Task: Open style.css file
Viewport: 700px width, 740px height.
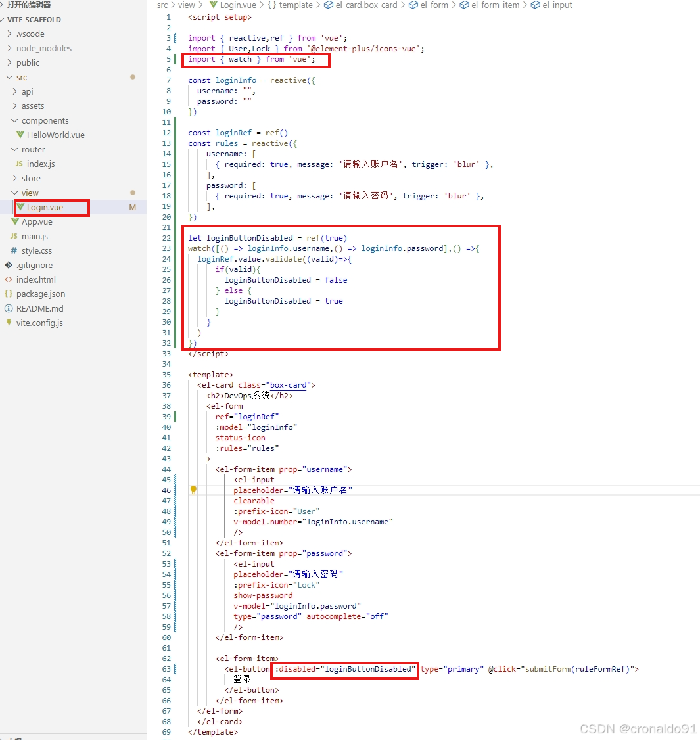Action: coord(36,250)
